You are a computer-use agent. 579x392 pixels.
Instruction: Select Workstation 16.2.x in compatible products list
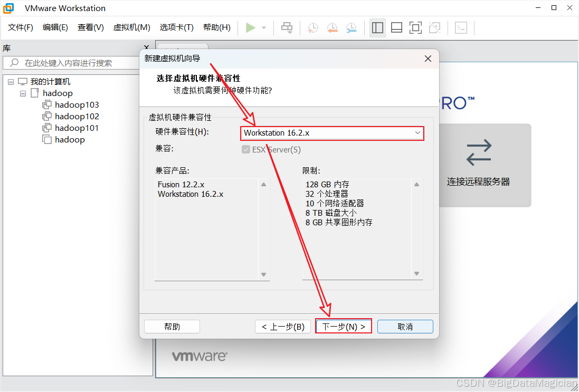click(191, 194)
